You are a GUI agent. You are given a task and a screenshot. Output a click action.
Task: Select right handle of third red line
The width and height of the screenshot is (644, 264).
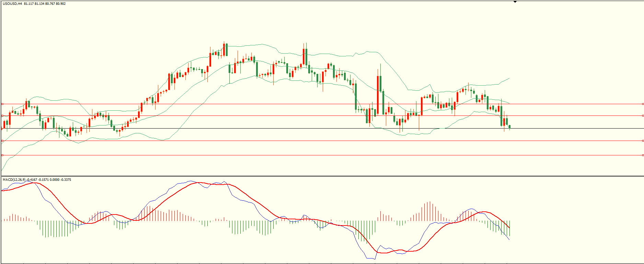point(643,141)
